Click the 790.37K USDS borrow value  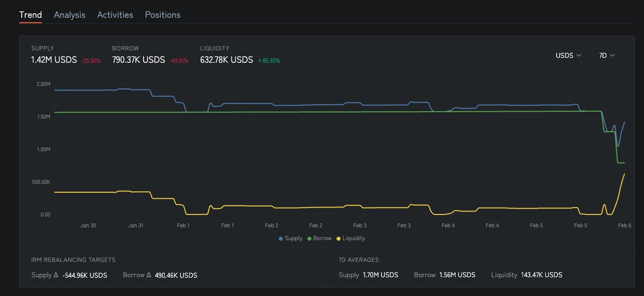coord(138,60)
